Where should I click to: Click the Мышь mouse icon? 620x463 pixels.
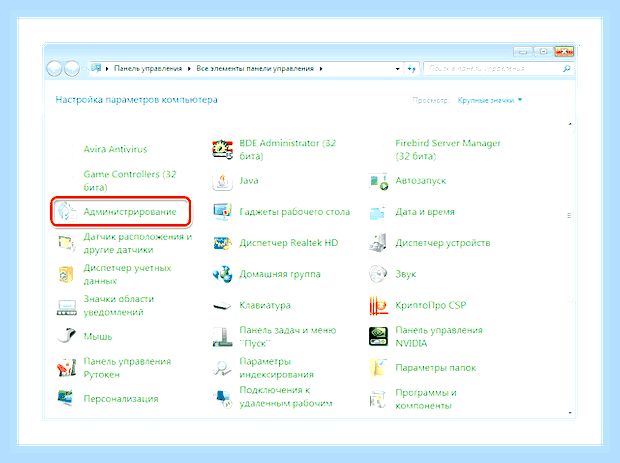tap(66, 336)
